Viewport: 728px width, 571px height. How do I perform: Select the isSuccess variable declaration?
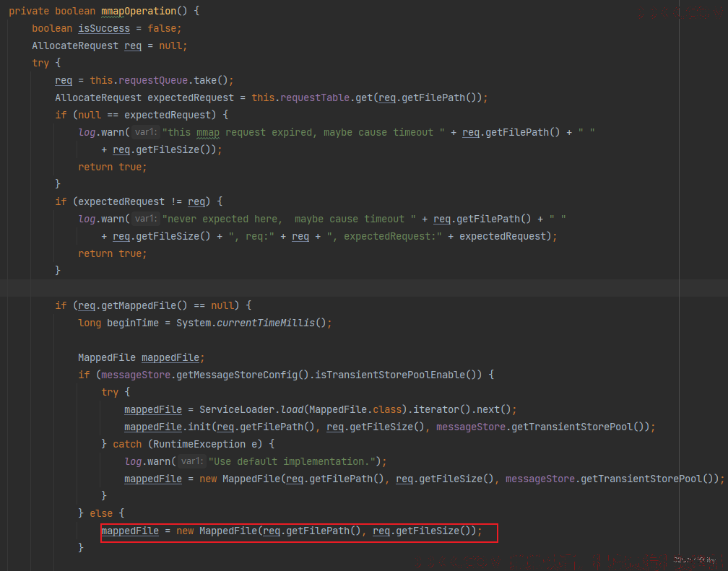[104, 28]
